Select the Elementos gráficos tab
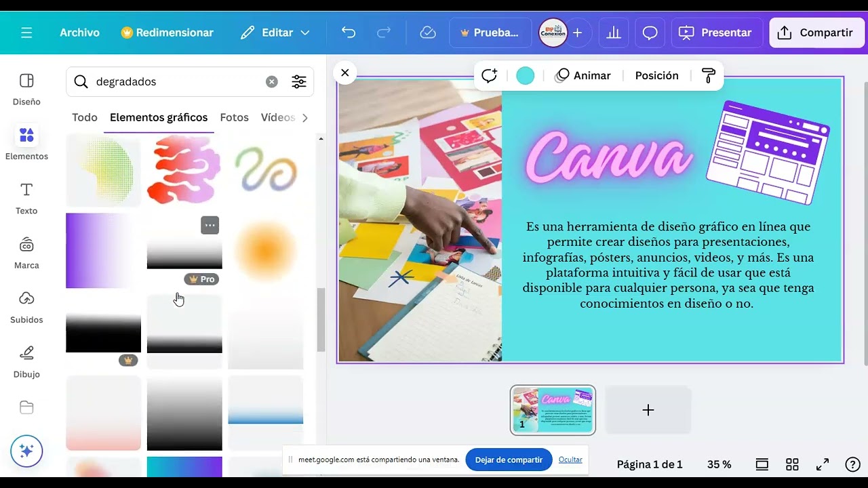 [x=159, y=117]
